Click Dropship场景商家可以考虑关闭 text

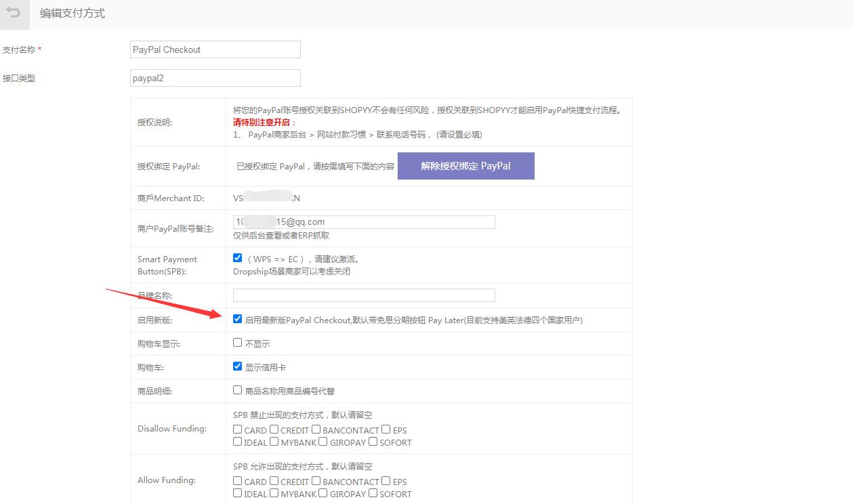(x=291, y=272)
